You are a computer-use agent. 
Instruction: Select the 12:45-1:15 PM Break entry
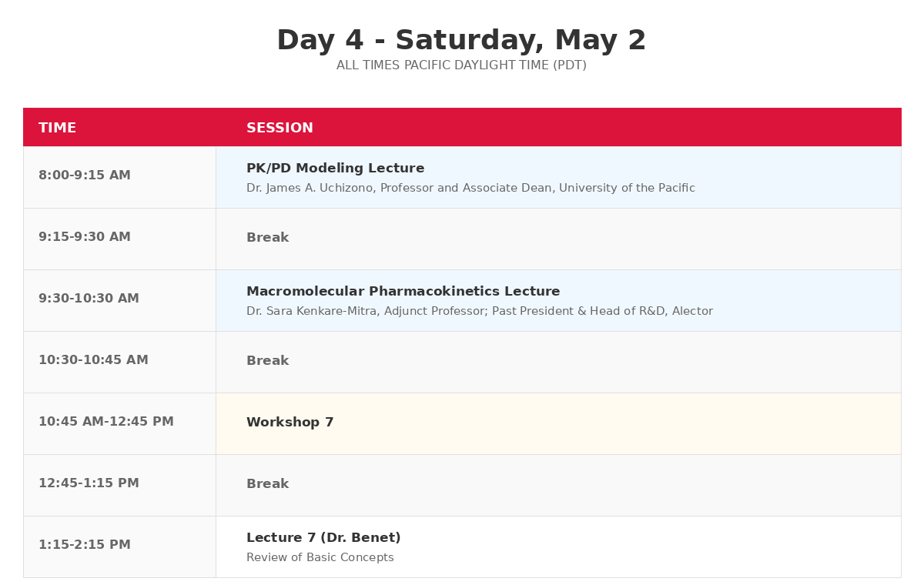267,484
